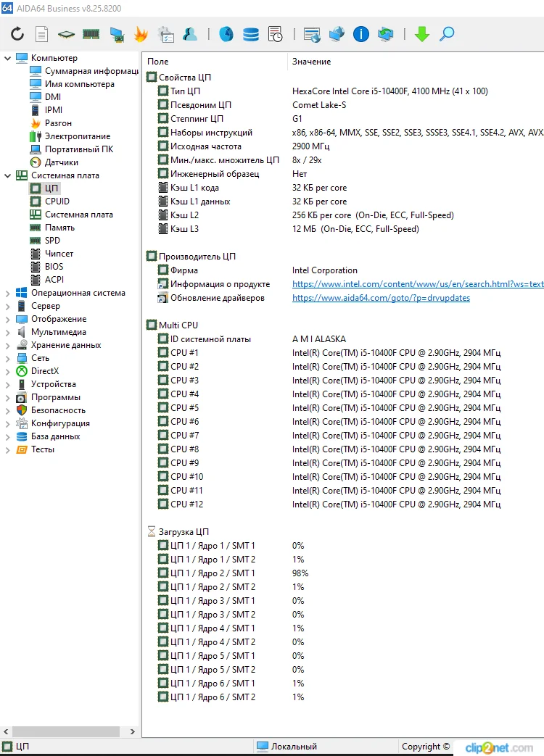The height and width of the screenshot is (756, 544).
Task: Click the report wizard toolbar icon
Action: (x=165, y=34)
